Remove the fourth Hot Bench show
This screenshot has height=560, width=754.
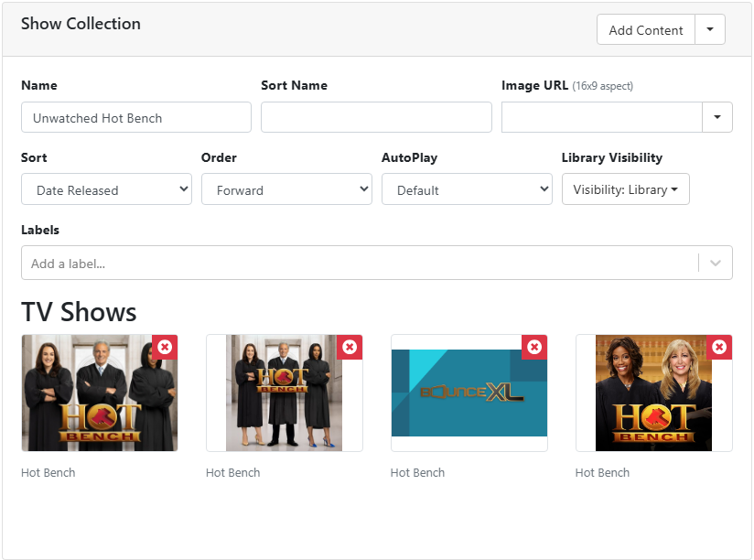(x=719, y=347)
